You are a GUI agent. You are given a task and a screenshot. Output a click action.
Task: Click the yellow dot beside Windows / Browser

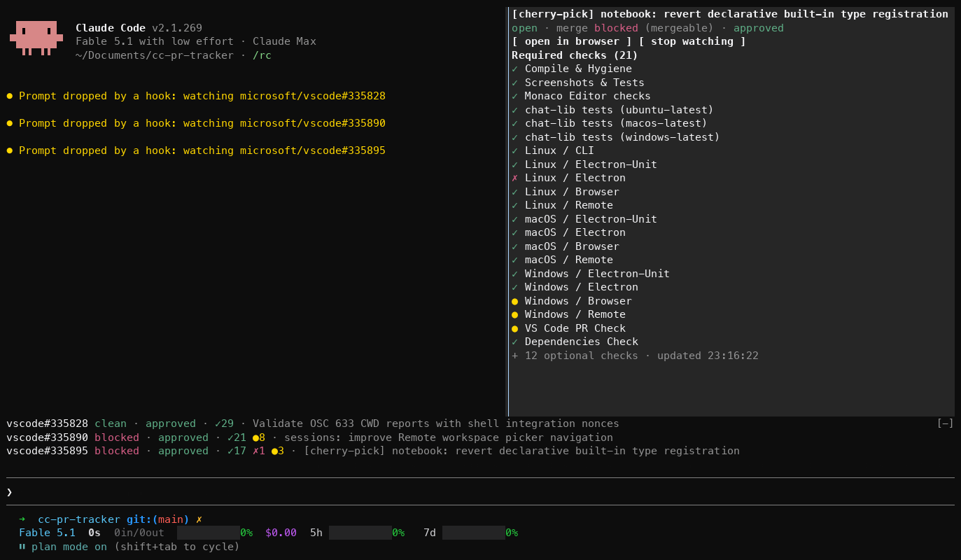[x=514, y=301]
